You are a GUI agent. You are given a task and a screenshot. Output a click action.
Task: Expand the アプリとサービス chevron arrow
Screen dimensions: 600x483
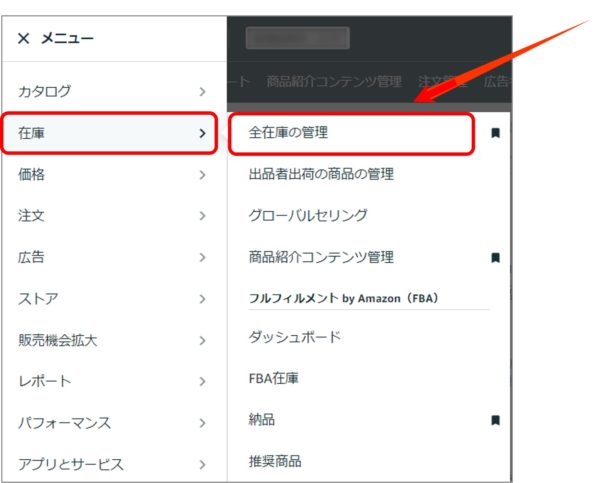(x=202, y=464)
